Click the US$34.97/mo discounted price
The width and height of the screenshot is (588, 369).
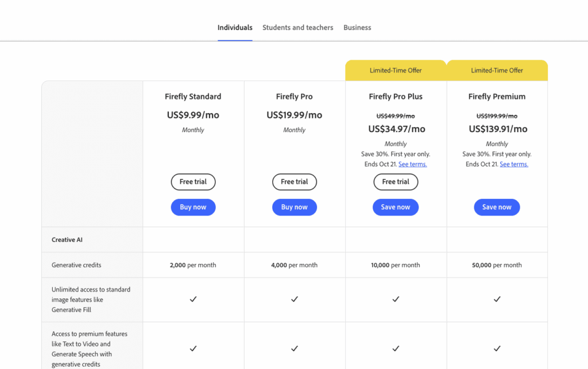point(397,129)
